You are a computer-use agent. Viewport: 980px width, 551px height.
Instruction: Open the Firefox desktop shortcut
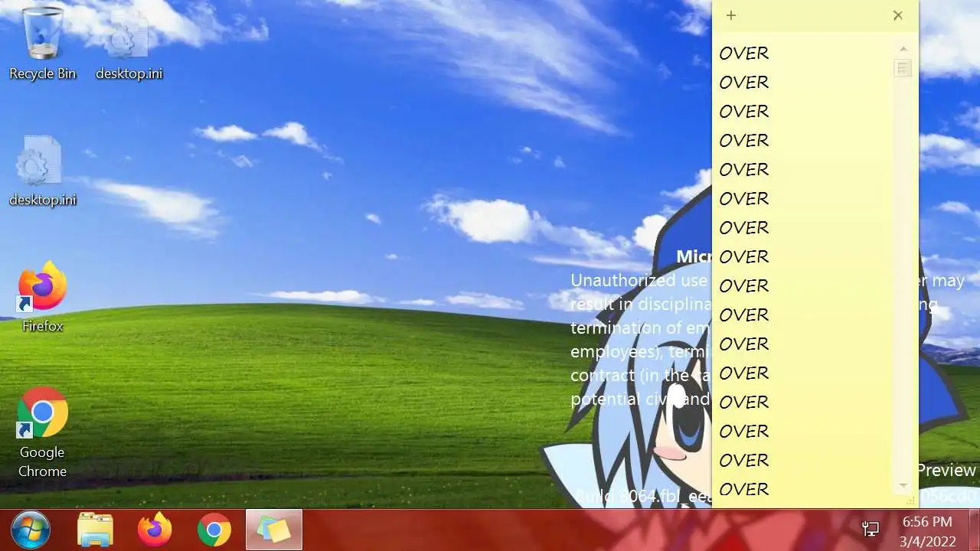[43, 297]
